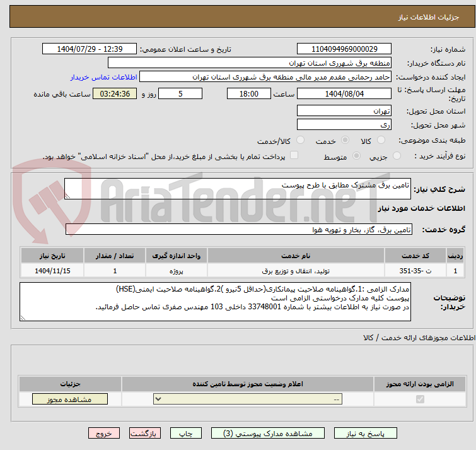
Task: Select the 'کالا' radio button
Action: point(381,140)
